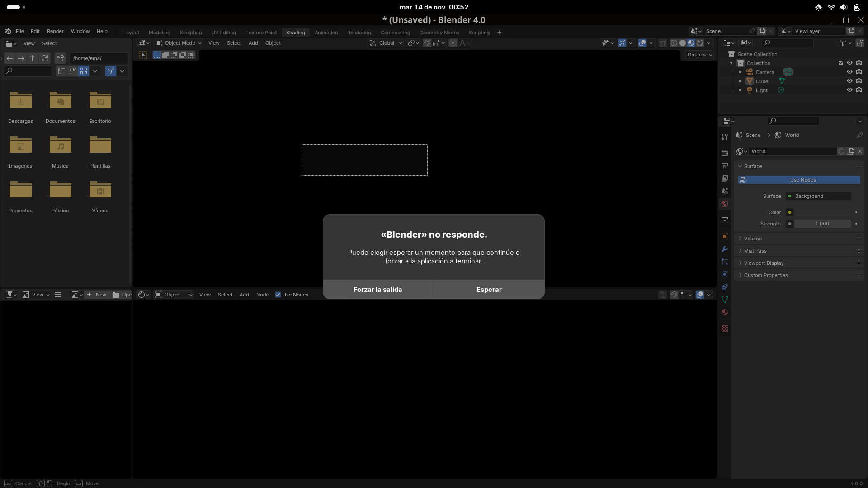Add new collection in the outliner
This screenshot has height=488, width=868.
click(860, 43)
